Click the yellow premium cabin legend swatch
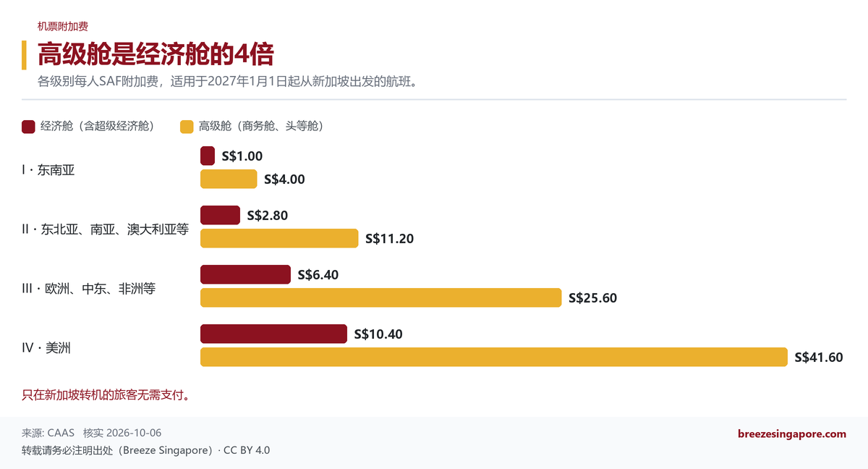This screenshot has height=469, width=868. tap(187, 126)
